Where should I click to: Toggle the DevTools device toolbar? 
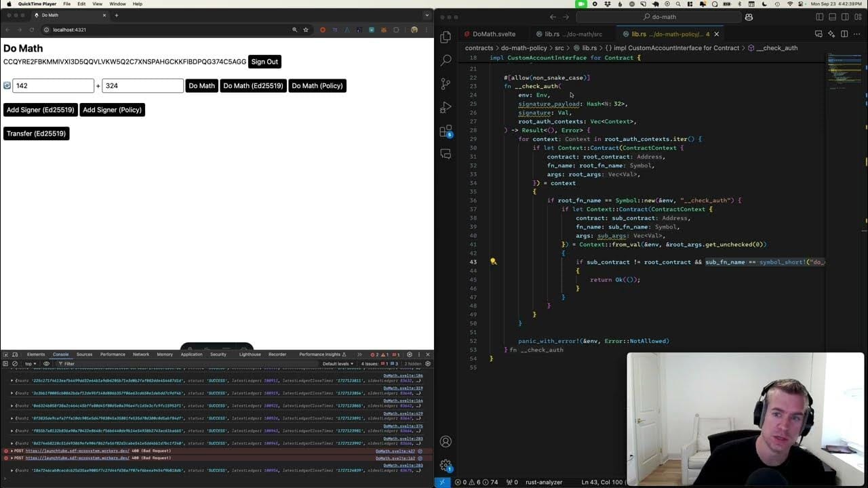[x=15, y=354]
